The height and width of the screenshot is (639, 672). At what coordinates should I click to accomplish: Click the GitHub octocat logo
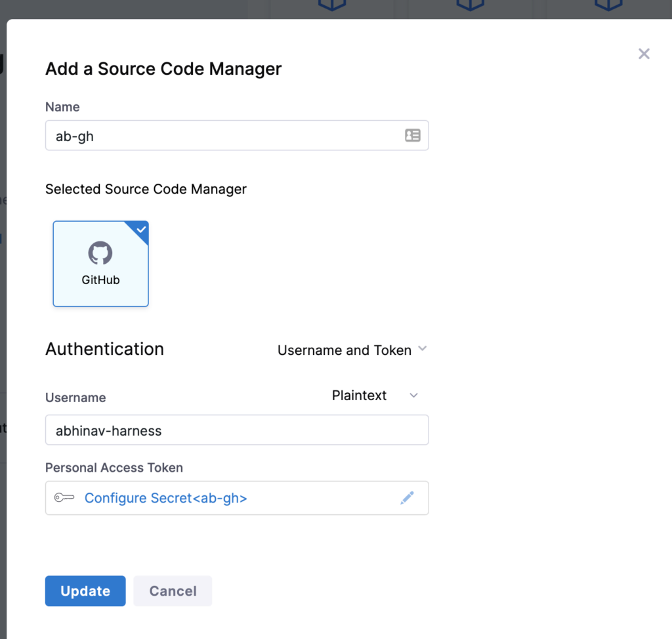(100, 253)
